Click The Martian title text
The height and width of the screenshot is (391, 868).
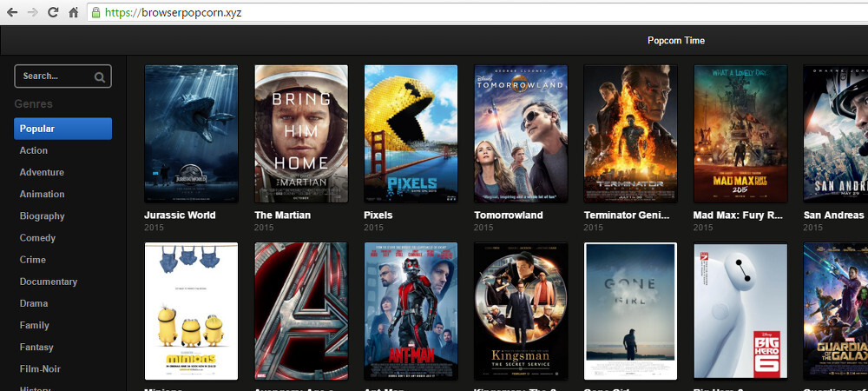click(282, 215)
